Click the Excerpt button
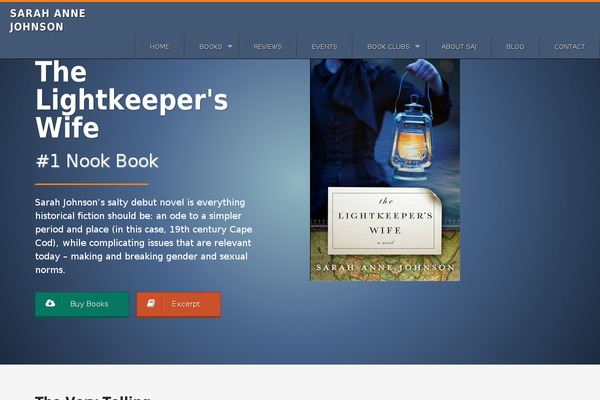This screenshot has height=400, width=600. click(x=179, y=304)
